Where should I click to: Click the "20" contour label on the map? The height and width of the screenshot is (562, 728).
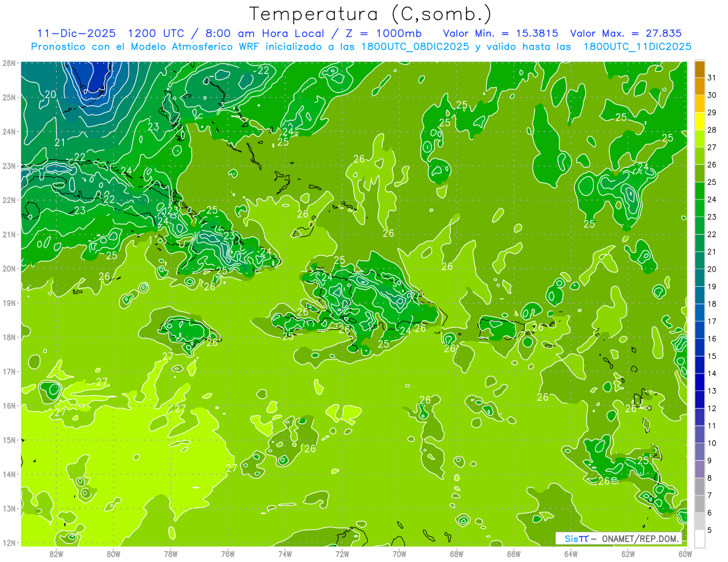click(50, 94)
